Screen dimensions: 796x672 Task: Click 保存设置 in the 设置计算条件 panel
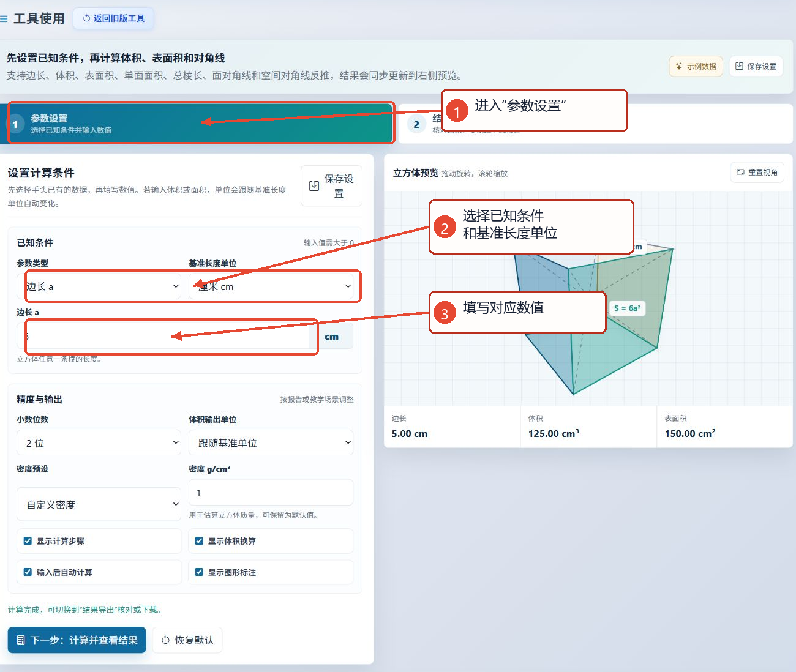coord(331,186)
